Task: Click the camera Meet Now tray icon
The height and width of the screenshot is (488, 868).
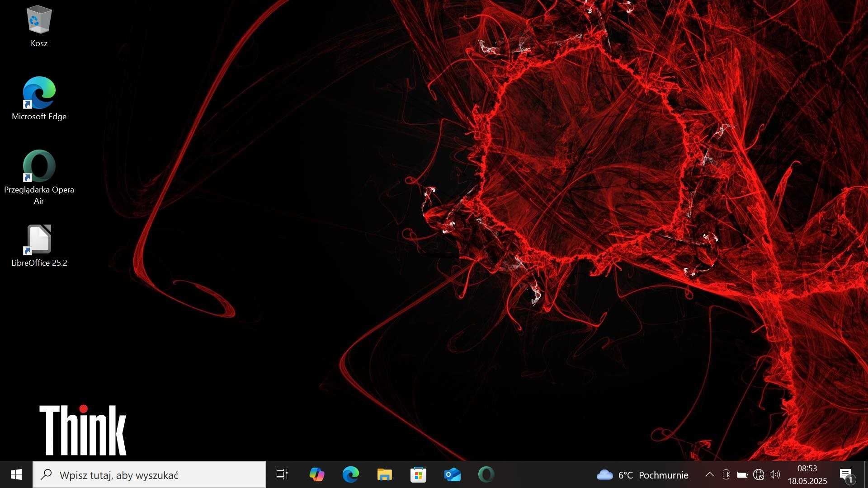Action: (726, 474)
